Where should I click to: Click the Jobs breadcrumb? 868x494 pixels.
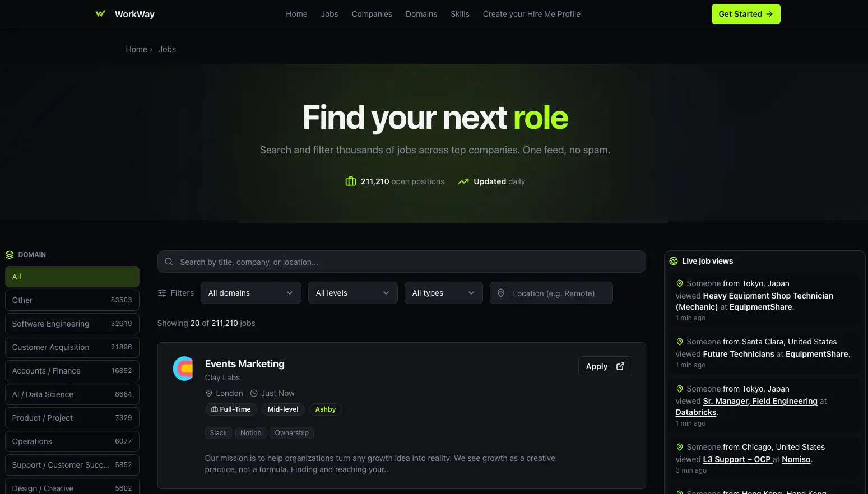(167, 49)
